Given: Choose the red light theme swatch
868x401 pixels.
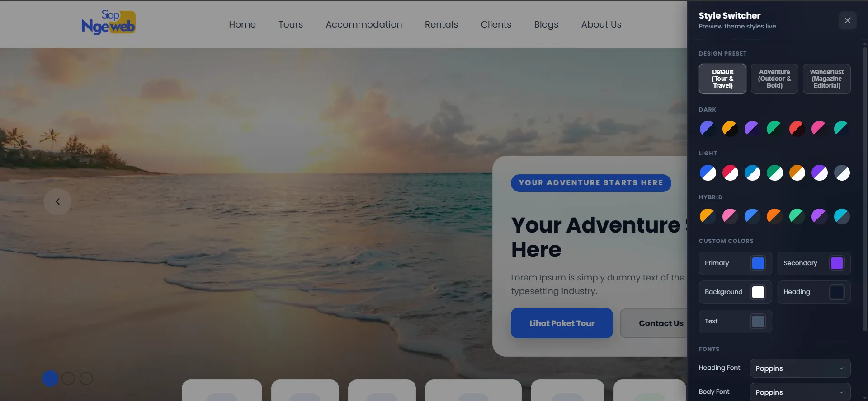Looking at the screenshot, I should click(730, 173).
